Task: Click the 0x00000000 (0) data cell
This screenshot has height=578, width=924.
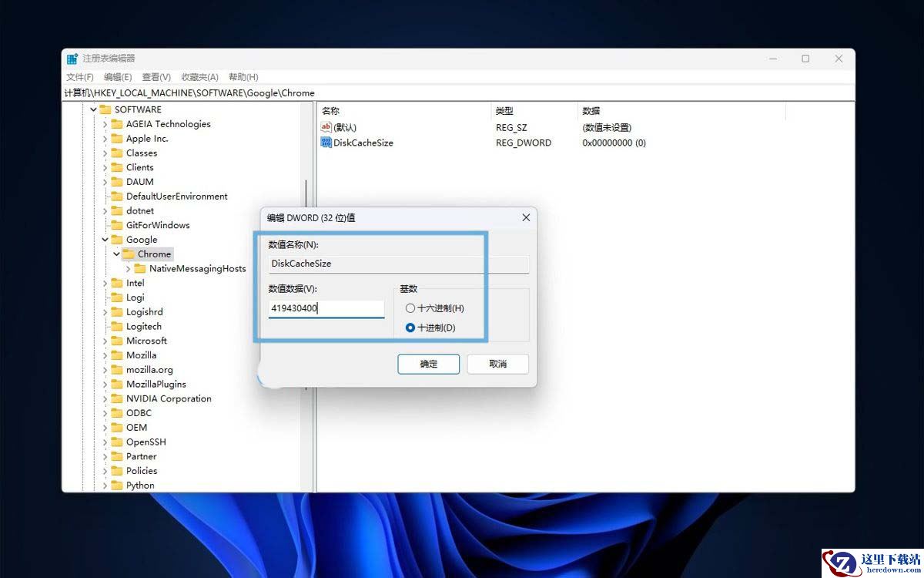Action: click(x=614, y=143)
